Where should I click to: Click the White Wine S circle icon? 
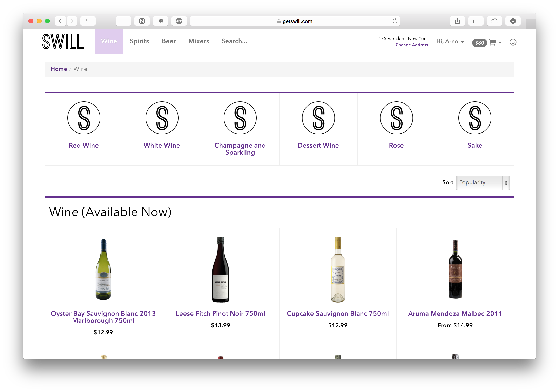162,118
